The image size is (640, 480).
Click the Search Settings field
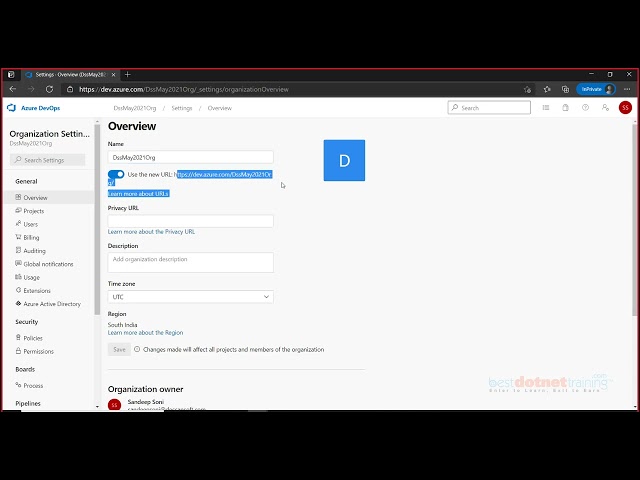[x=47, y=160]
